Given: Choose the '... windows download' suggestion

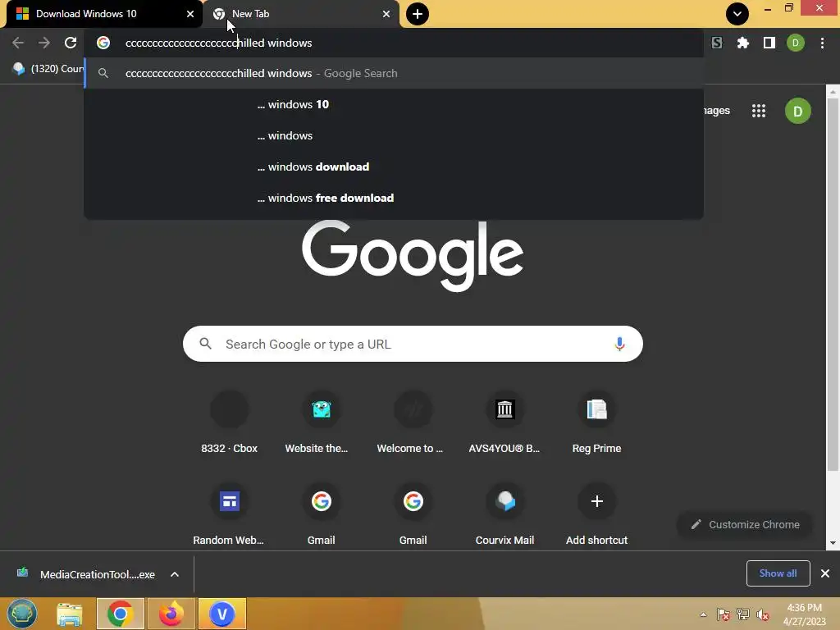Looking at the screenshot, I should tap(394, 167).
